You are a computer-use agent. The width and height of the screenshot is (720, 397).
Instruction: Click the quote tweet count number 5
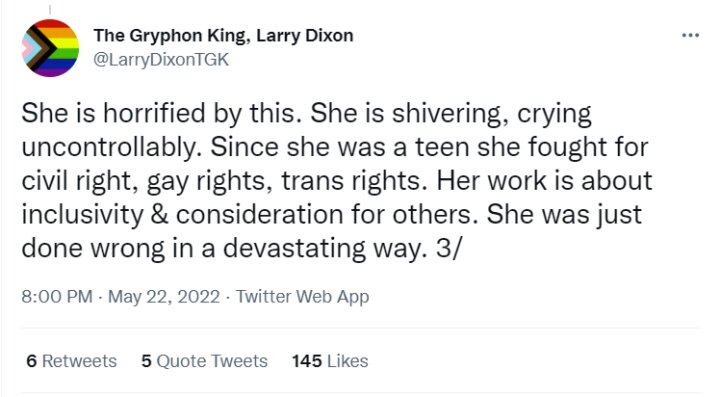coord(146,361)
